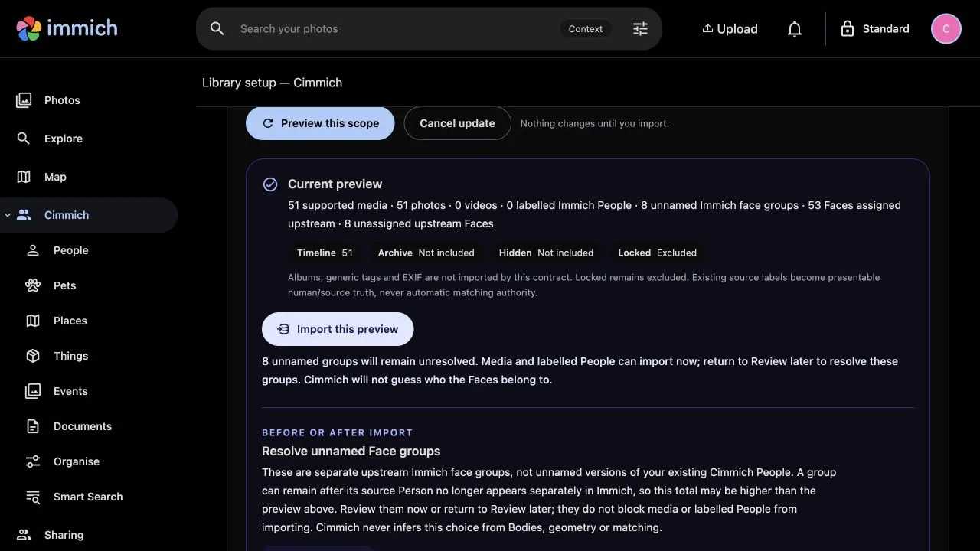This screenshot has height=551, width=980.
Task: Click the Standard mode button
Action: pos(875,29)
